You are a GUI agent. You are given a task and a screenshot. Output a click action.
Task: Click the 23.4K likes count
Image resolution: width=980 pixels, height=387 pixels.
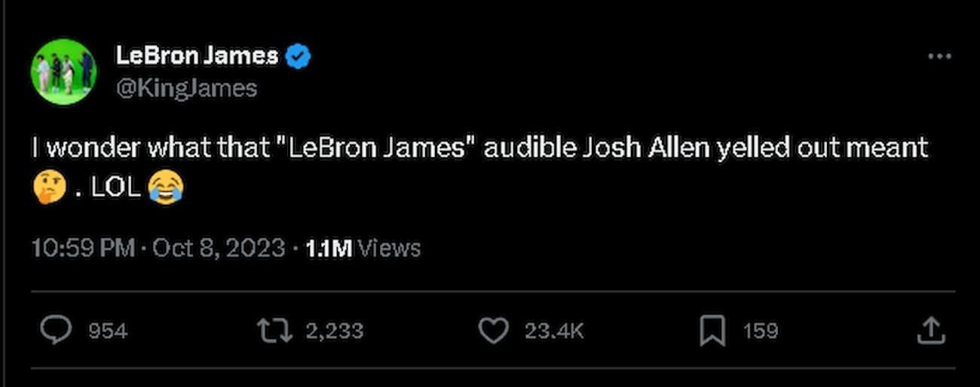(554, 331)
